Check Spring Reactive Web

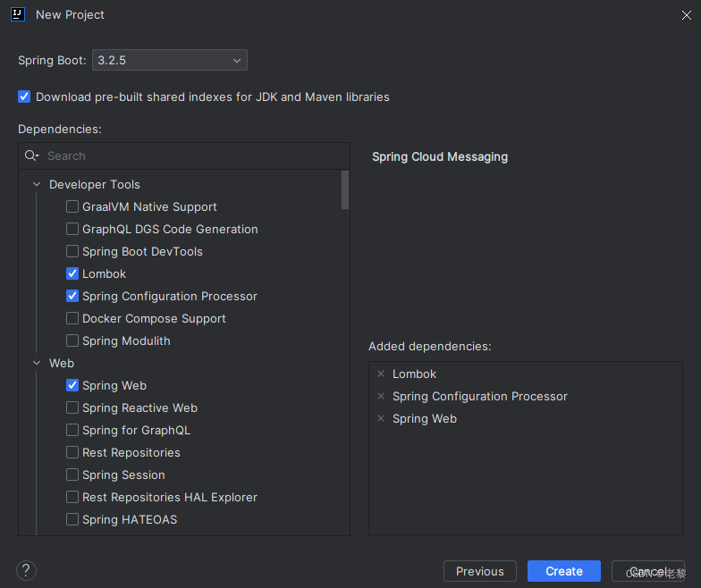pos(72,407)
